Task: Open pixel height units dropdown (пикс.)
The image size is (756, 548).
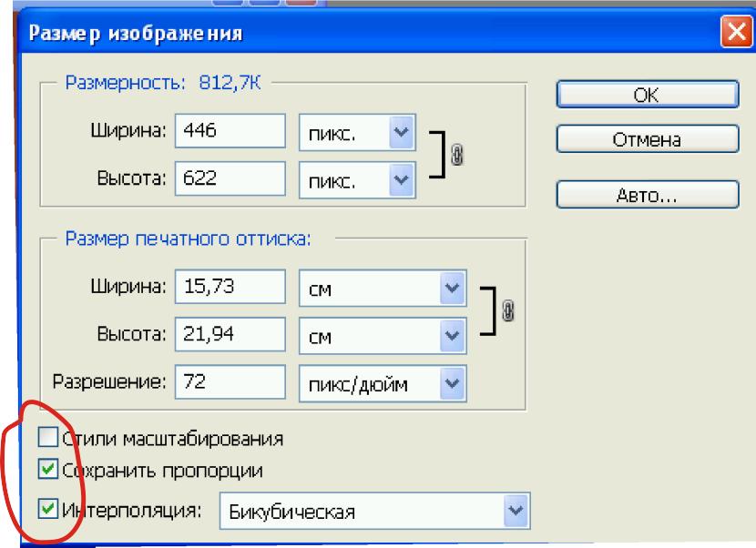Action: (x=357, y=180)
